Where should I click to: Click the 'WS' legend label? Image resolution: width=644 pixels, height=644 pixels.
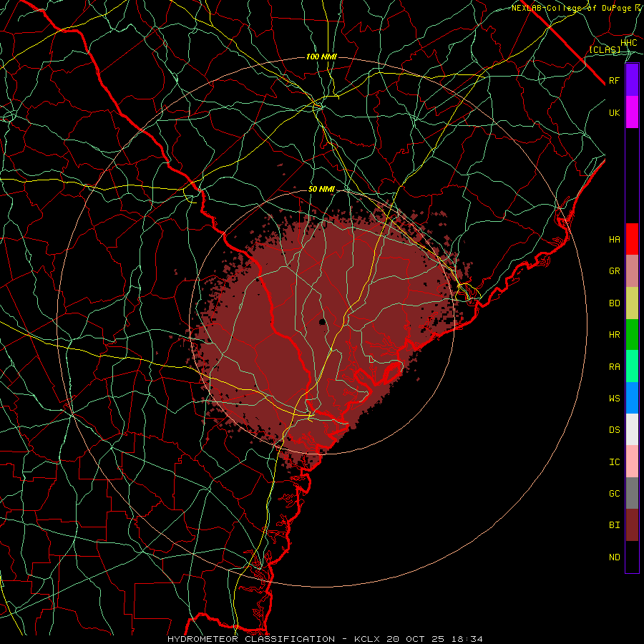[615, 399]
